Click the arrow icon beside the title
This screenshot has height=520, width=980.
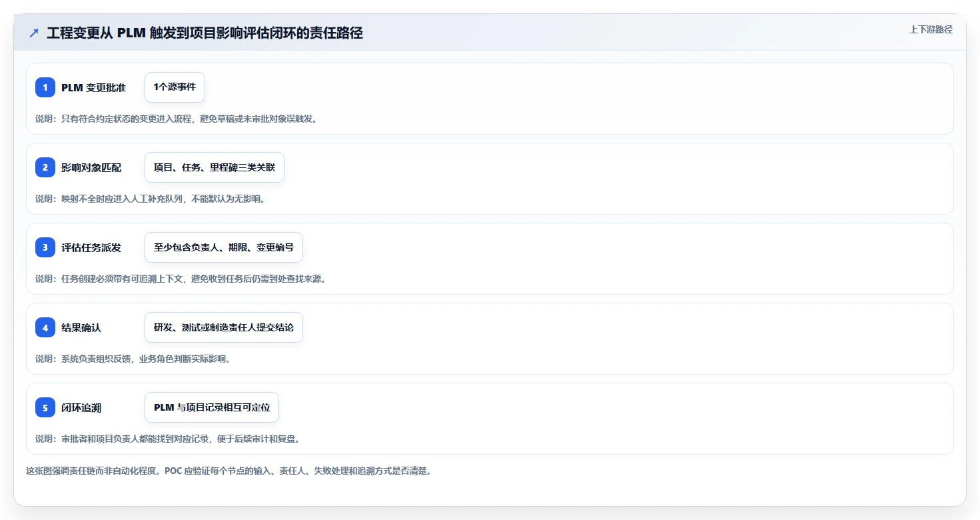[x=34, y=33]
